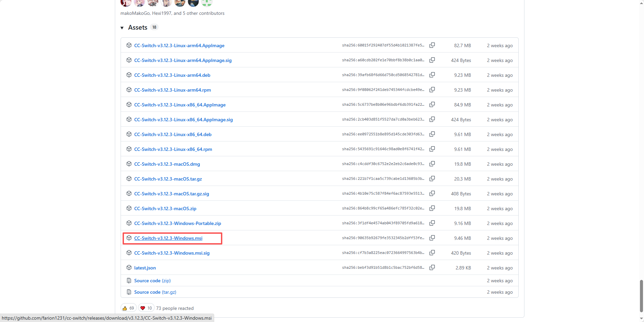The height and width of the screenshot is (322, 644).
Task: Click the scrollbar down arrow
Action: 641,319
